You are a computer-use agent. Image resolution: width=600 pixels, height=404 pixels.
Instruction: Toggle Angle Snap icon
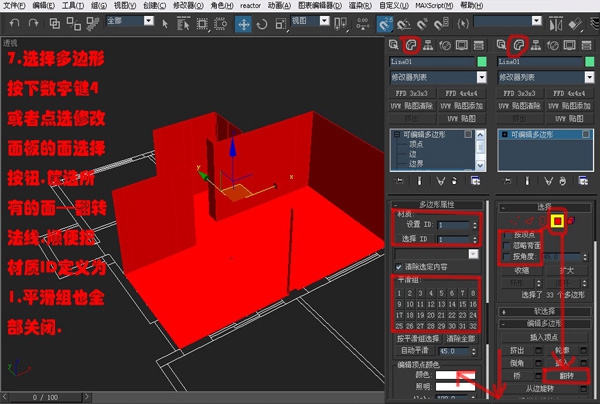(404, 24)
